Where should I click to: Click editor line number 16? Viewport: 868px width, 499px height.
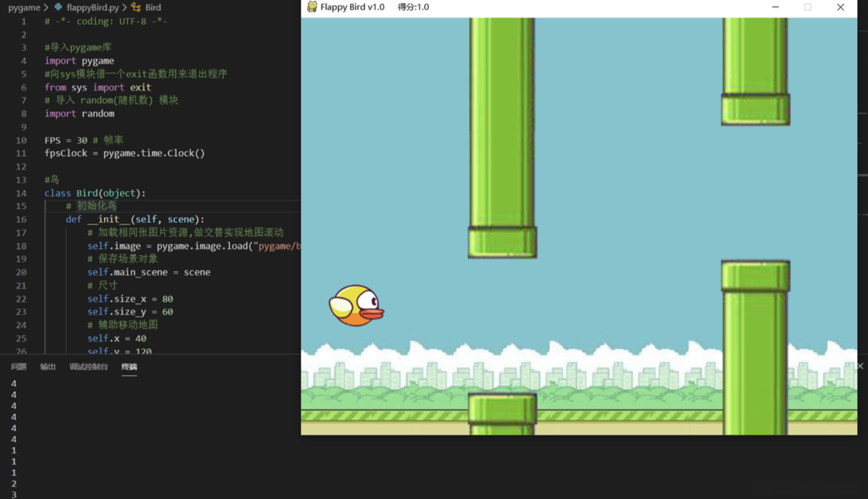(x=21, y=219)
